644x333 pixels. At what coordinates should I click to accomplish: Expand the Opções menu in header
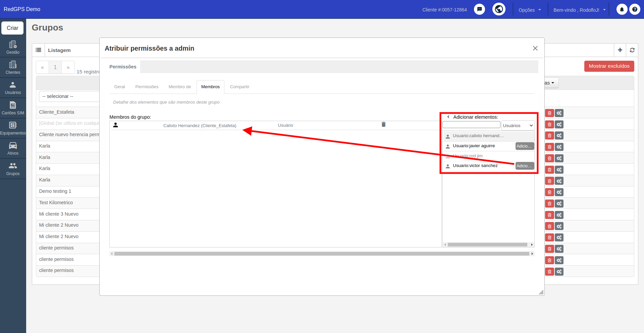pos(530,10)
